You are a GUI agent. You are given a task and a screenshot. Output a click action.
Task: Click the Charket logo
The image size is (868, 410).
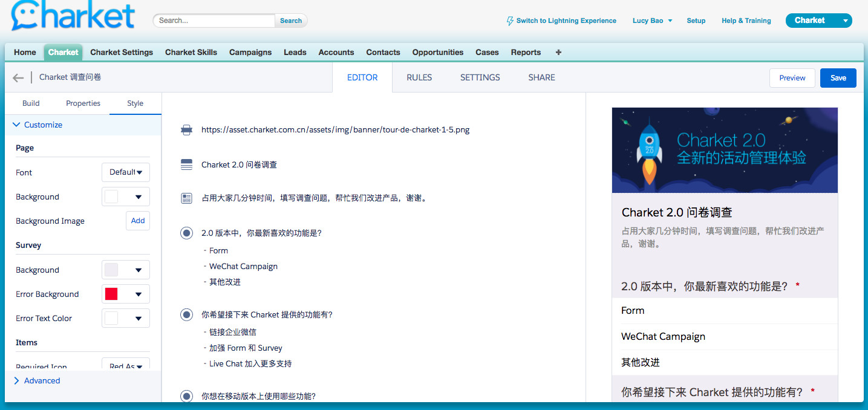point(73,17)
